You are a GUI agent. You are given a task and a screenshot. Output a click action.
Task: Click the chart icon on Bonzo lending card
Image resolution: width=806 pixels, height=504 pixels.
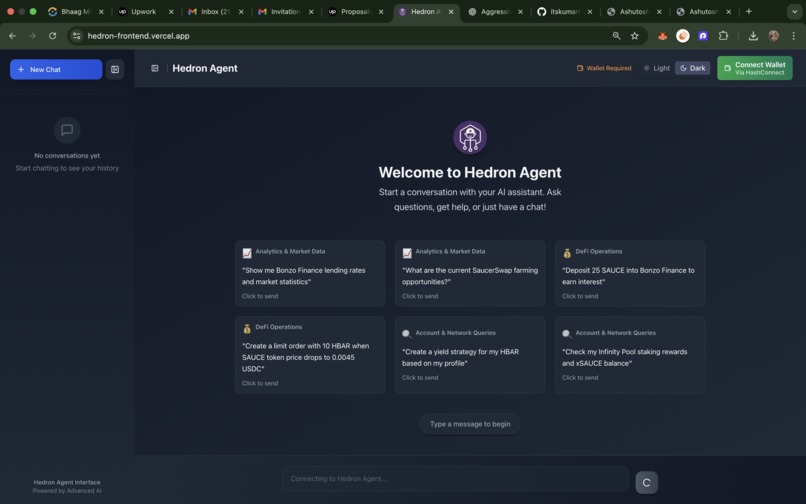point(247,253)
